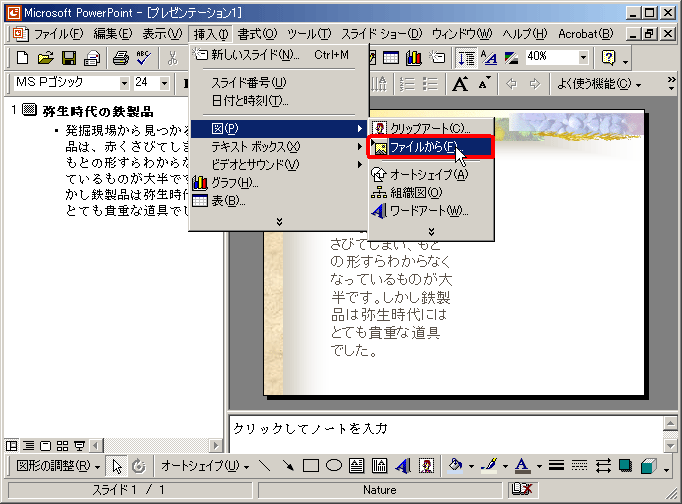The image size is (682, 504).
Task: Select スライド番号(U) menu item
Action: [x=278, y=83]
